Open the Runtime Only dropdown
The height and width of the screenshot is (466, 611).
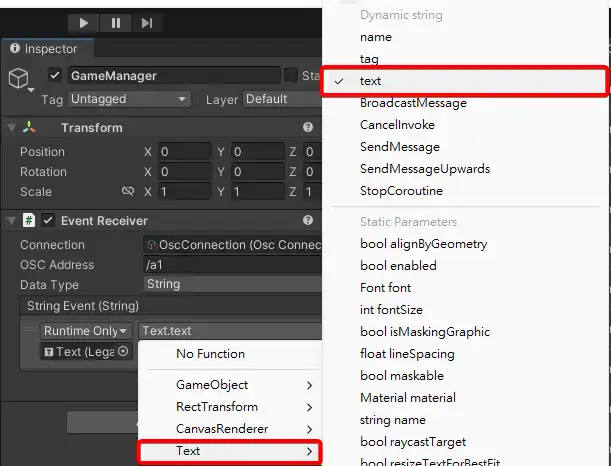[85, 331]
